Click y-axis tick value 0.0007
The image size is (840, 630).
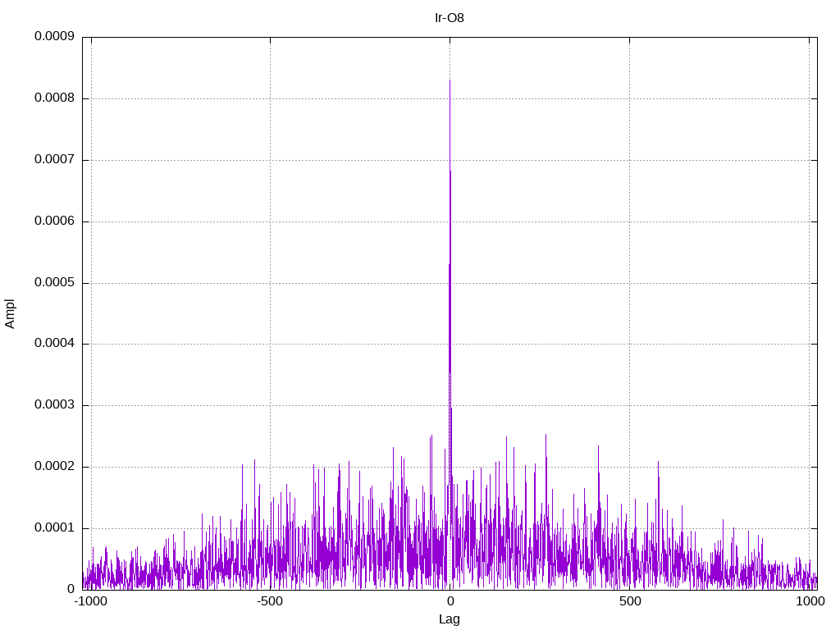[x=54, y=160]
